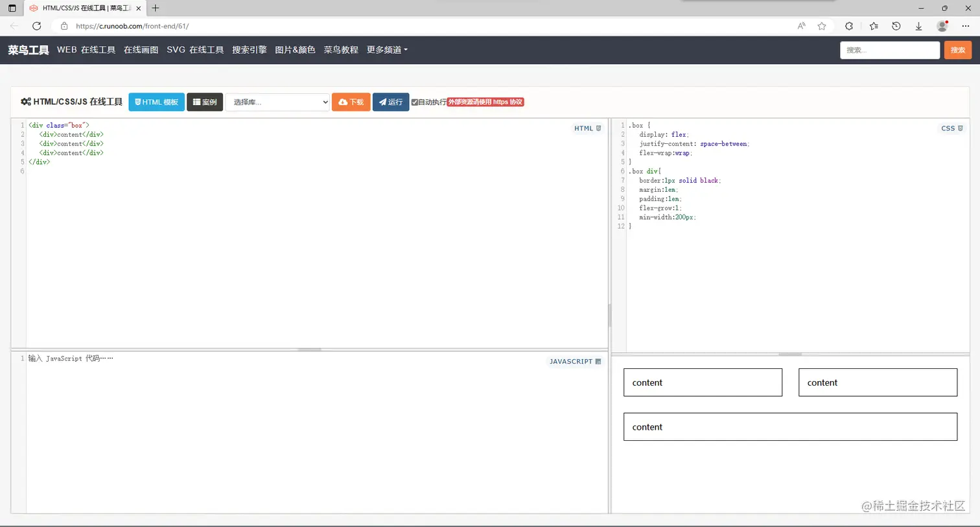980x527 pixels.
Task: Expand the 更多频道 dropdown menu
Action: (x=387, y=50)
